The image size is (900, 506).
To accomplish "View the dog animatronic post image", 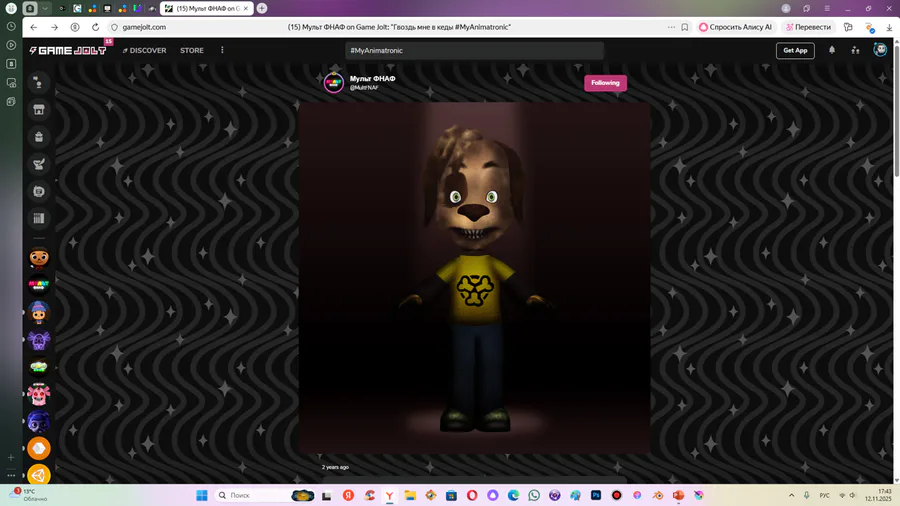I will point(474,278).
